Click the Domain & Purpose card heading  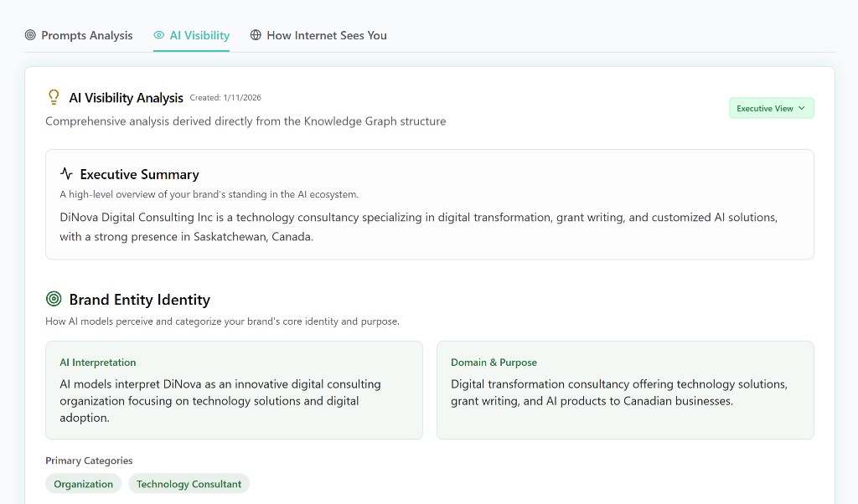coord(494,363)
